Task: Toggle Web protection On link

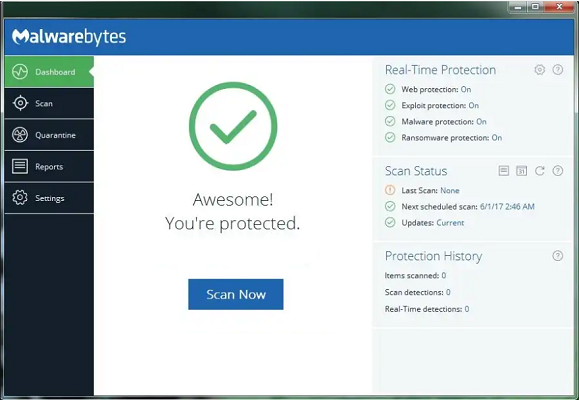Action: pos(466,89)
